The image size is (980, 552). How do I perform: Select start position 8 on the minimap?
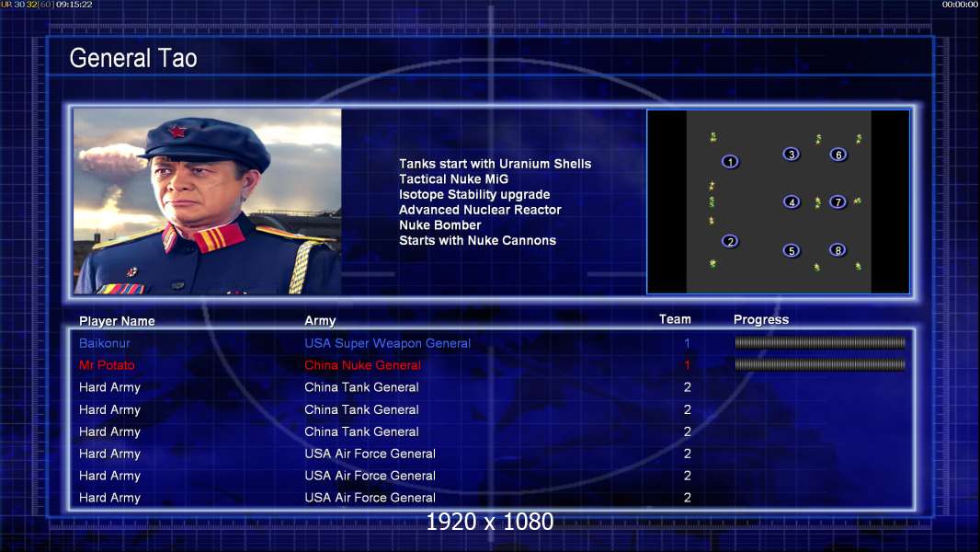tap(838, 250)
